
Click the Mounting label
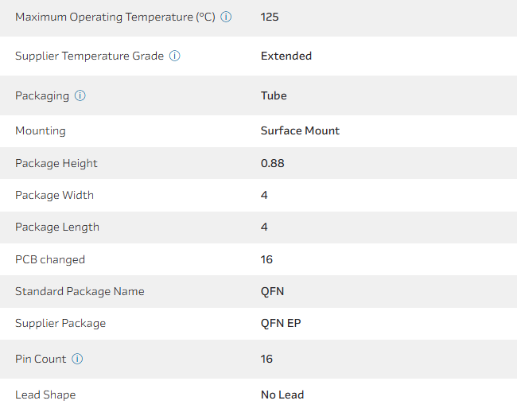41,131
